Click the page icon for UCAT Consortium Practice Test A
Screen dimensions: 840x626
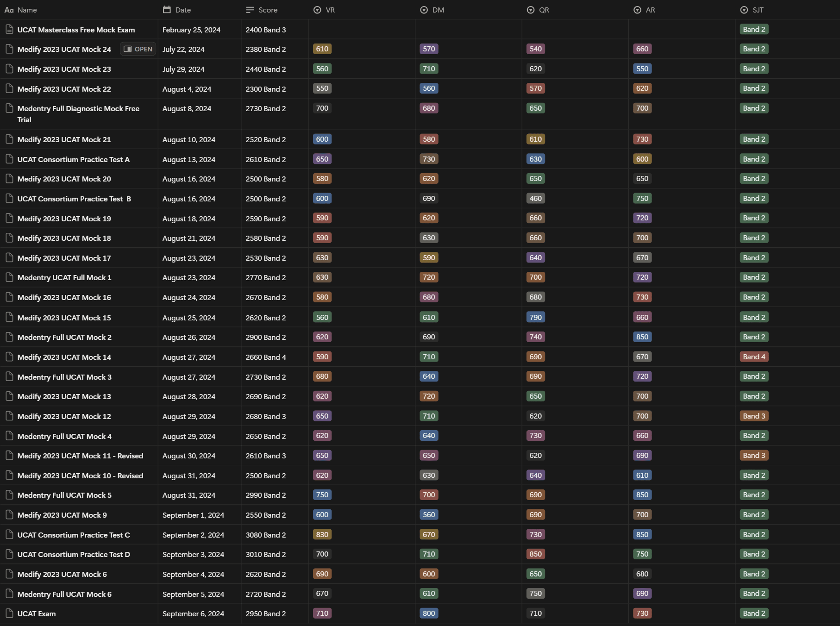[9, 159]
